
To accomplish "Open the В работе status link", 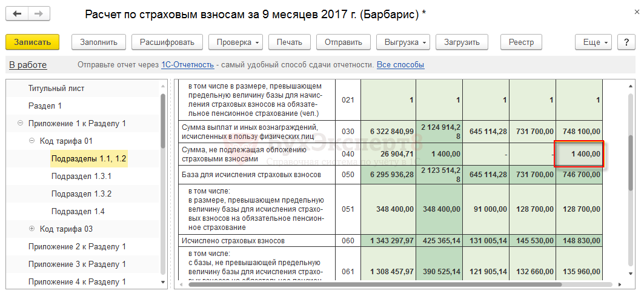I will tap(28, 65).
